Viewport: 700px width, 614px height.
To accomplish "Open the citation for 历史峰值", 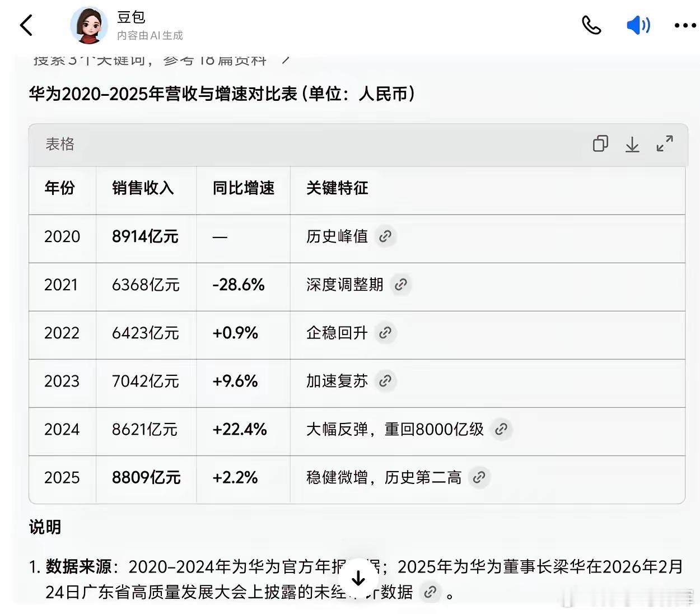I will point(385,236).
